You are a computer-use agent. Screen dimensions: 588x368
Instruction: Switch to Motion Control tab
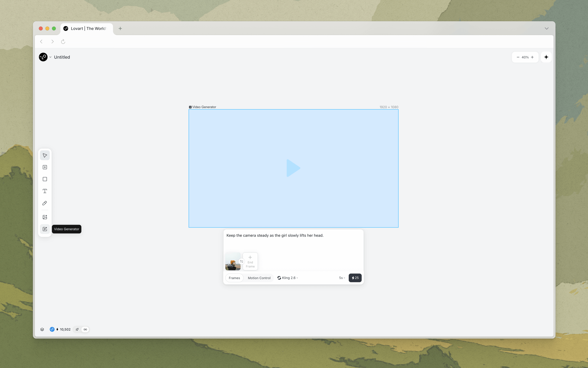259,278
